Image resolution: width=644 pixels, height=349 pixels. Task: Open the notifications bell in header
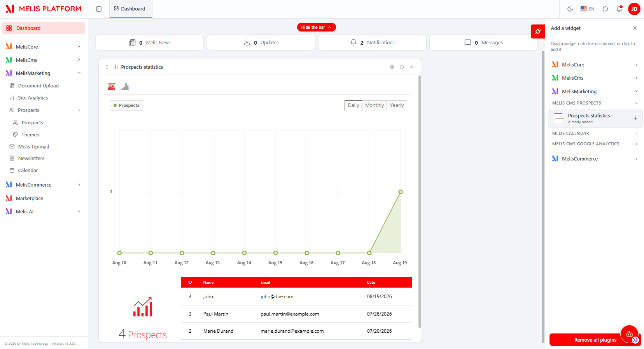pos(619,9)
